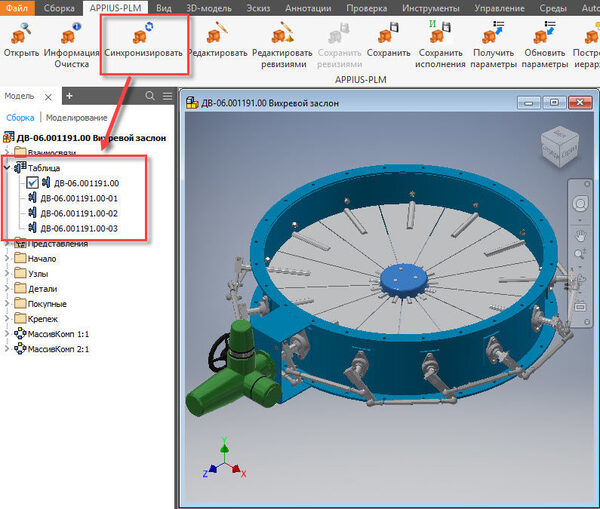600x509 pixels.
Task: Switch to Сборка ribbon tab
Action: [59, 8]
